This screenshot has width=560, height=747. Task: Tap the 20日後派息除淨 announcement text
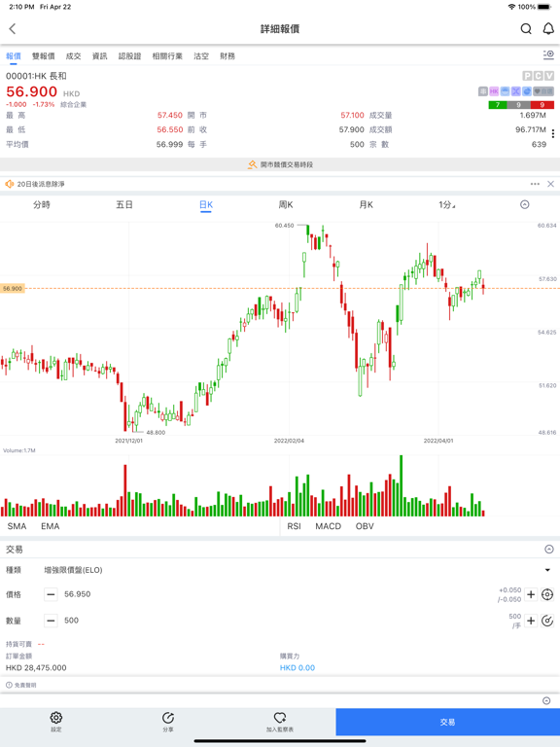click(x=41, y=184)
